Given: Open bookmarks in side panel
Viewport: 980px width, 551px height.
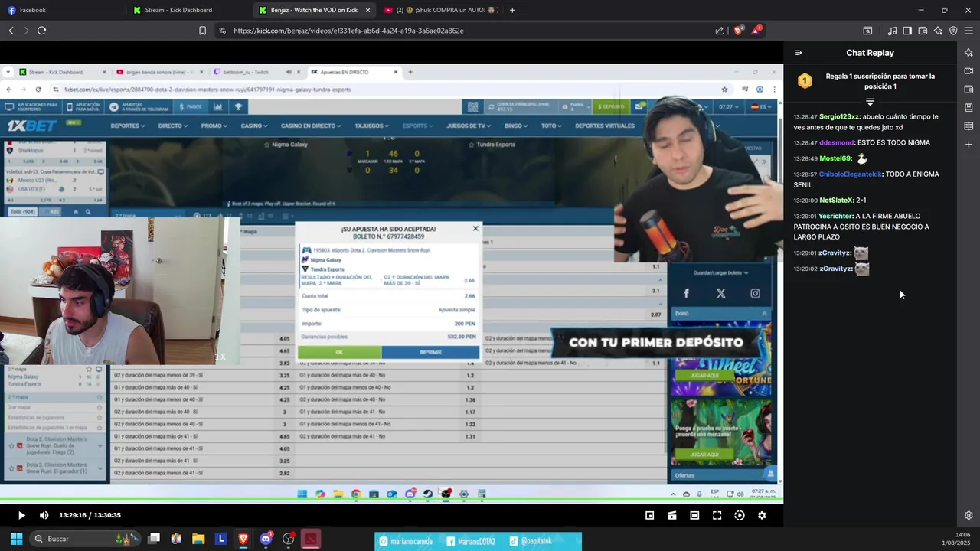Looking at the screenshot, I should coord(969,108).
